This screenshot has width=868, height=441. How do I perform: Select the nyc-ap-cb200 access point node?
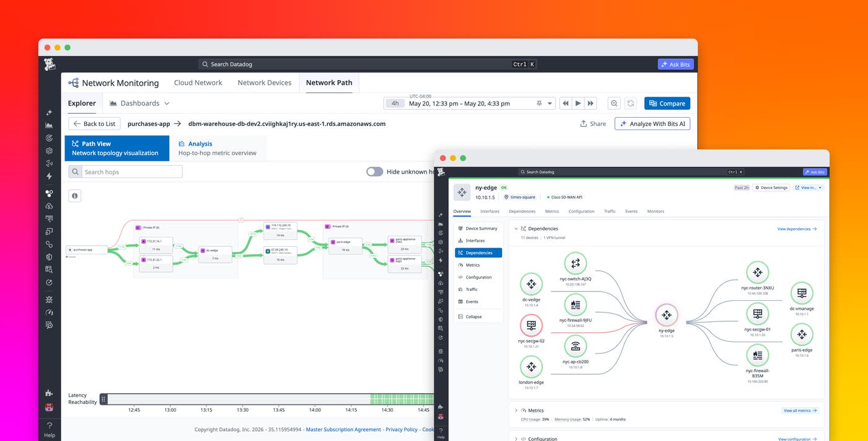[x=575, y=346]
